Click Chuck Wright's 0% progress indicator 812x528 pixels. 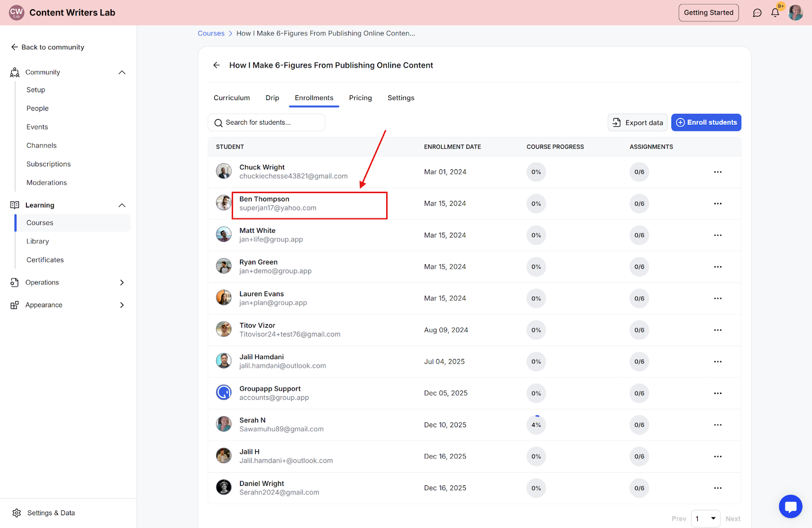pyautogui.click(x=536, y=172)
